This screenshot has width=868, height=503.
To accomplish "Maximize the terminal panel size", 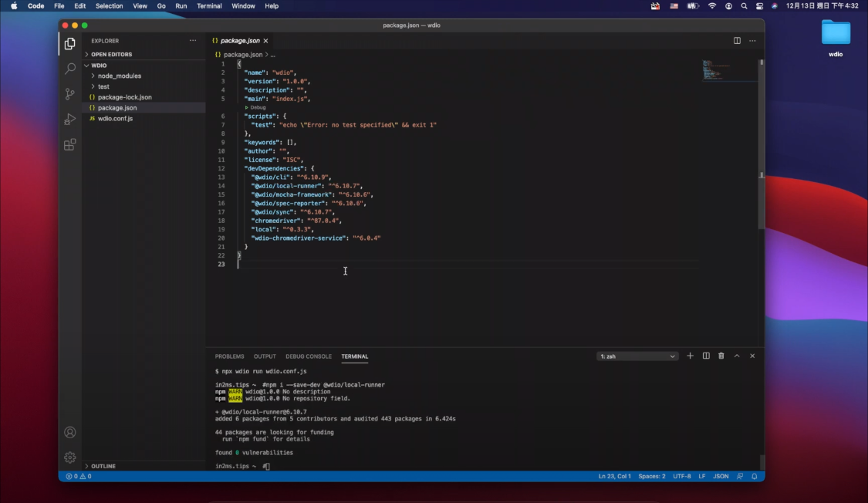I will pos(737,356).
